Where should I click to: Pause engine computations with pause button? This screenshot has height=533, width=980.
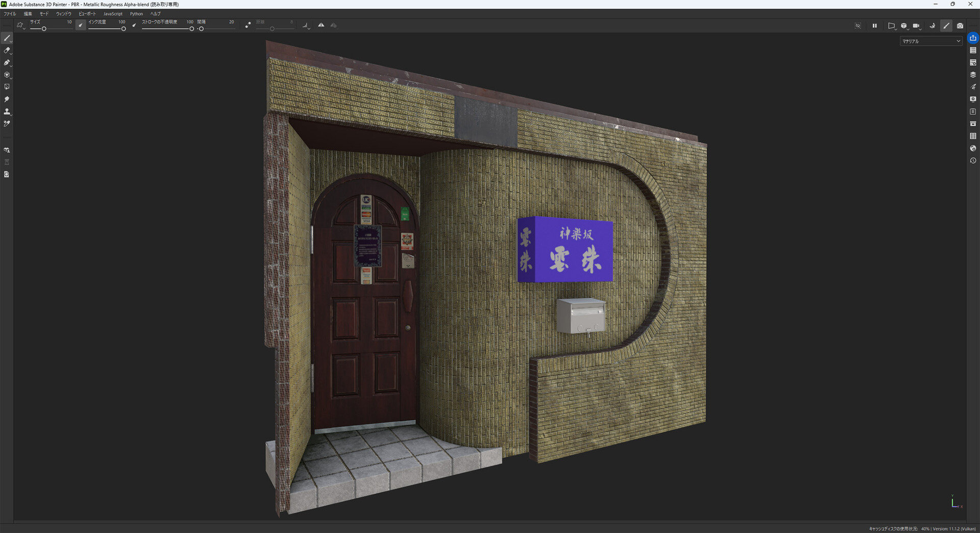pos(874,26)
